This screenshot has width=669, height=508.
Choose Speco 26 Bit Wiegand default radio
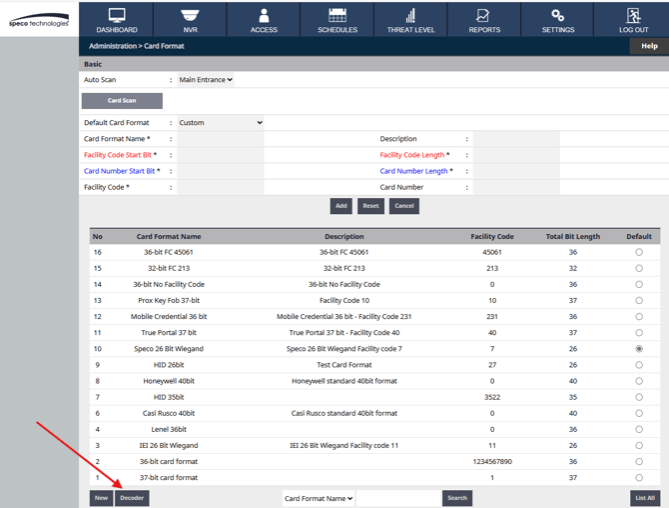(639, 349)
